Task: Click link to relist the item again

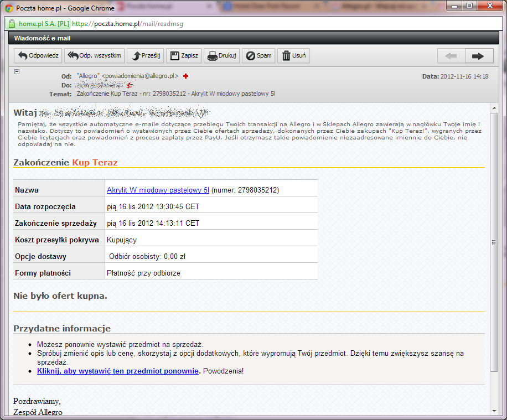Action: pyautogui.click(x=118, y=371)
